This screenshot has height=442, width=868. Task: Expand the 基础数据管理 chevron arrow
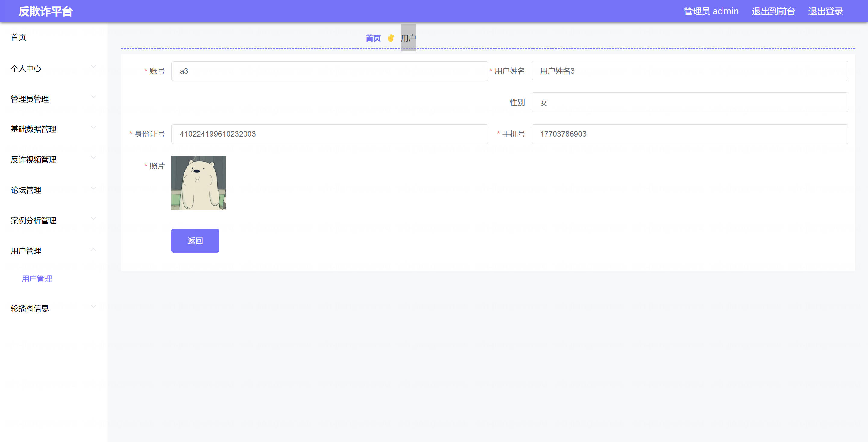point(93,128)
